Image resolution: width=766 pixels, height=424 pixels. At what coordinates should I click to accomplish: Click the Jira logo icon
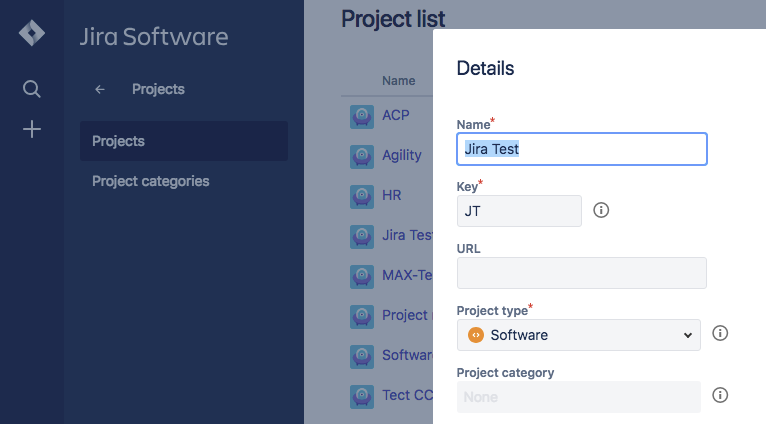[x=32, y=34]
